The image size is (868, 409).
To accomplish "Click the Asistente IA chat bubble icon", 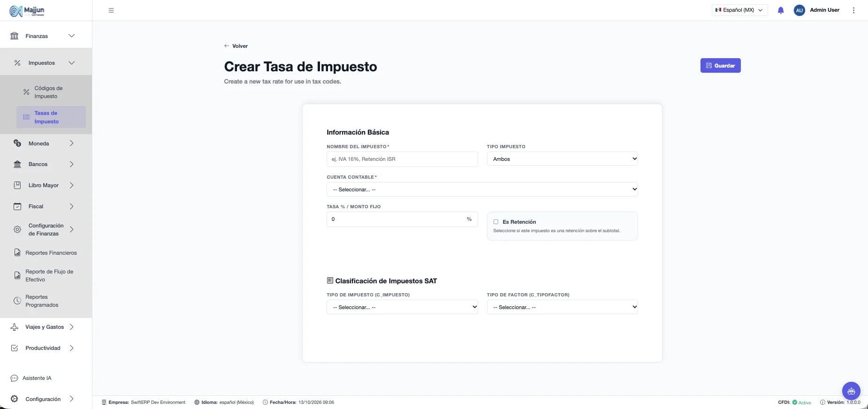I will point(15,378).
